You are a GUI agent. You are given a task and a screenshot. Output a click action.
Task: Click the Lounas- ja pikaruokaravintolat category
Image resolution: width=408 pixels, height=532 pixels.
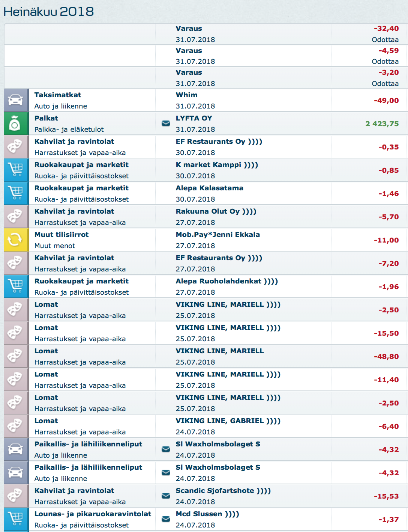click(x=93, y=514)
